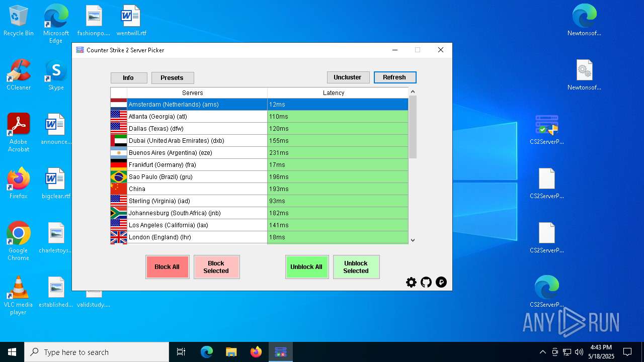Select the Dallas (Texas) server row

coord(260,129)
